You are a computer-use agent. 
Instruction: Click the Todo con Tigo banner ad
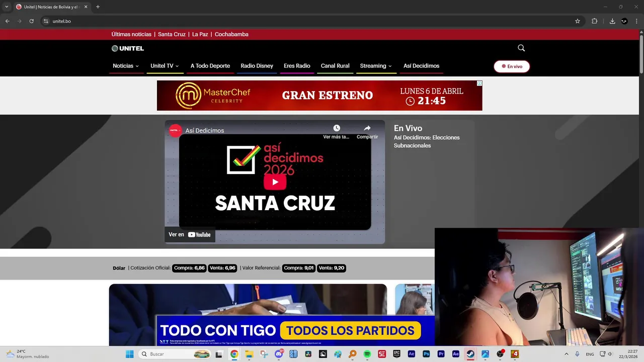click(x=295, y=330)
